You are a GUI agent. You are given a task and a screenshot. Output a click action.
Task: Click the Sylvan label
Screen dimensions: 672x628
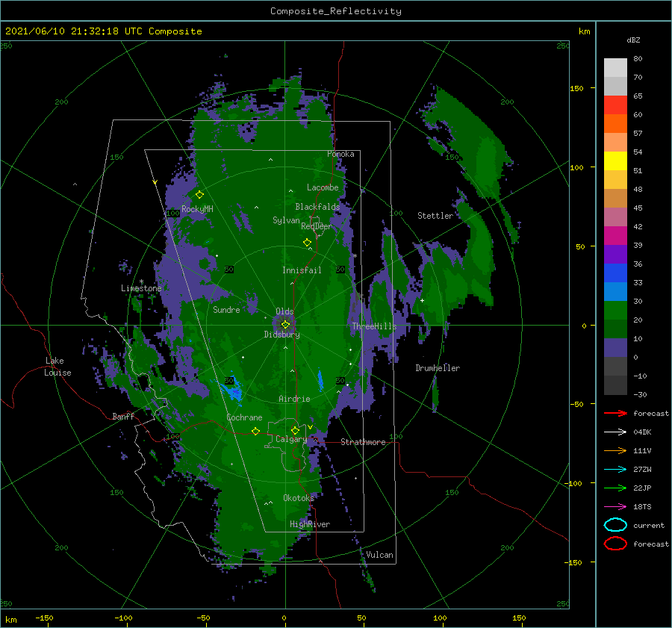tap(286, 220)
